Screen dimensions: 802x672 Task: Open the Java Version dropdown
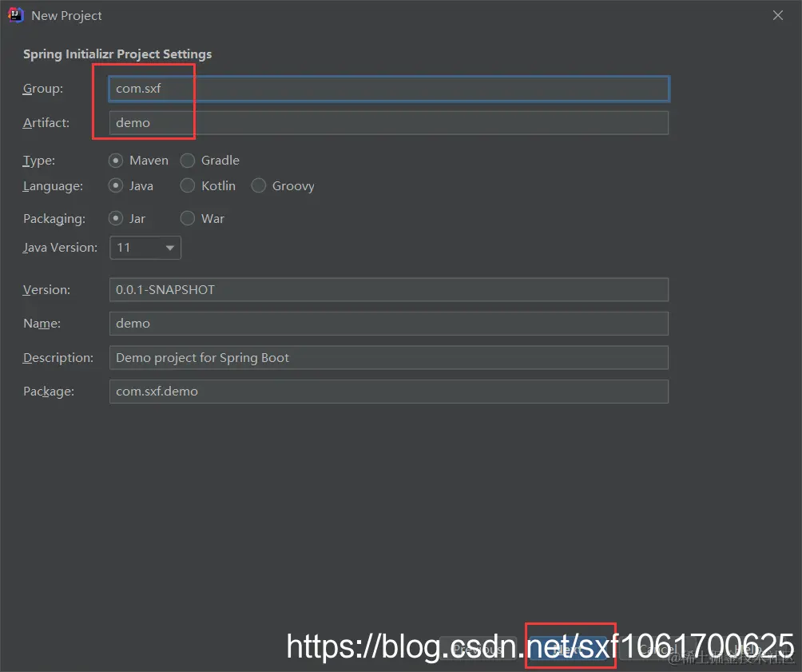(x=145, y=248)
